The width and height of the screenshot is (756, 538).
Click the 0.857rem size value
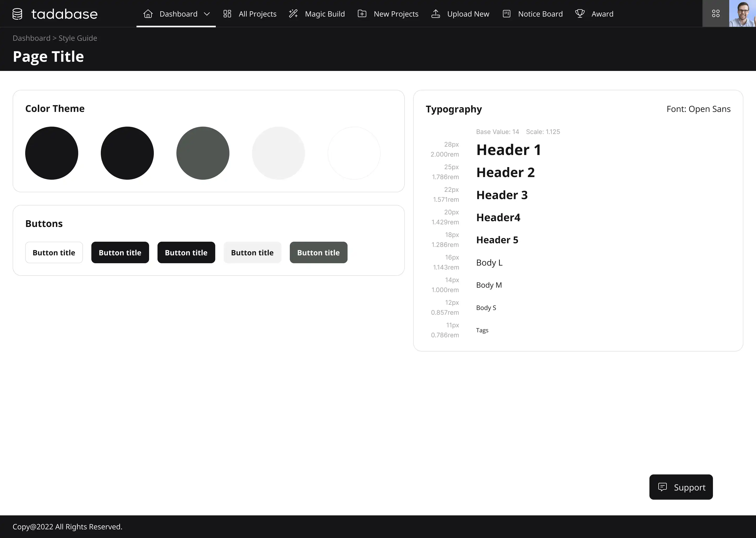tap(445, 312)
